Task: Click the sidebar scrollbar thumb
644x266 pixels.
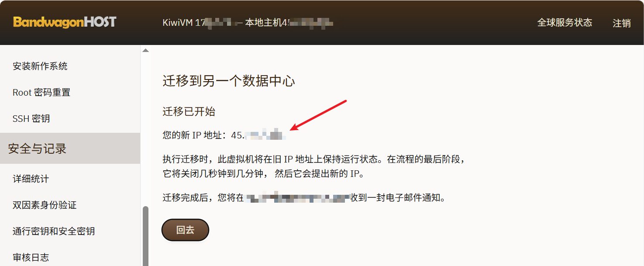Action: tap(145, 236)
